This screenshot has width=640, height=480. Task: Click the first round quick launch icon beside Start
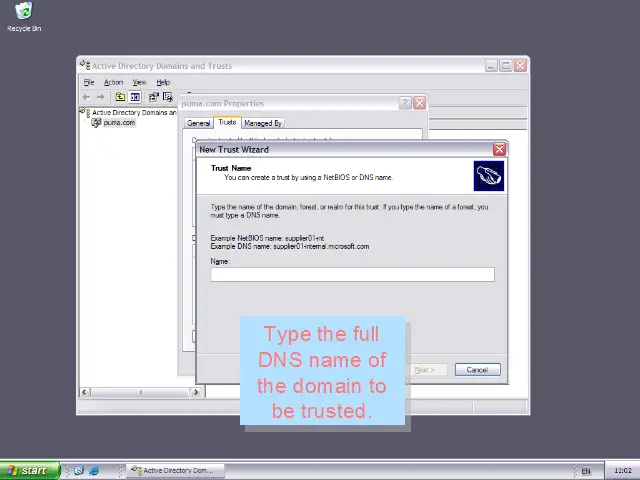[78, 471]
